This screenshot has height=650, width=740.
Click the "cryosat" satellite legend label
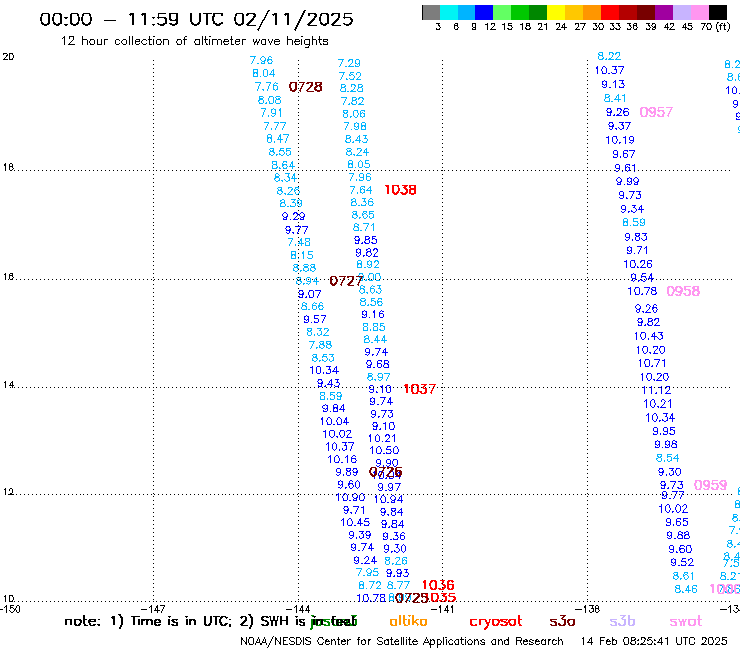496,621
